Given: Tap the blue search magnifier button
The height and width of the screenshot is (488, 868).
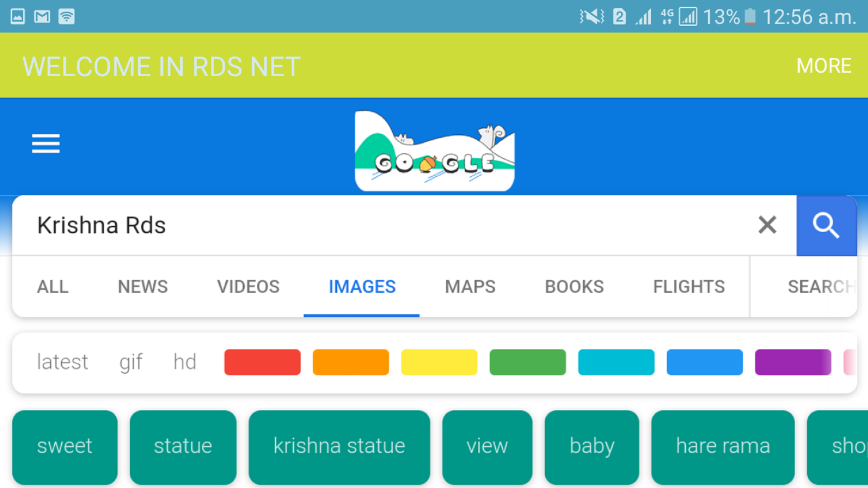Looking at the screenshot, I should tap(826, 225).
